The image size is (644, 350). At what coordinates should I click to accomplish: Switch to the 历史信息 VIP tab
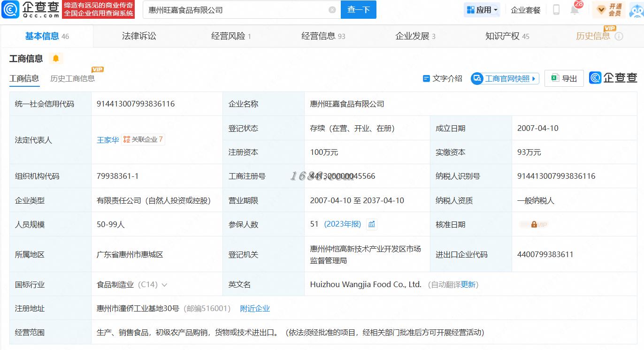(x=593, y=36)
